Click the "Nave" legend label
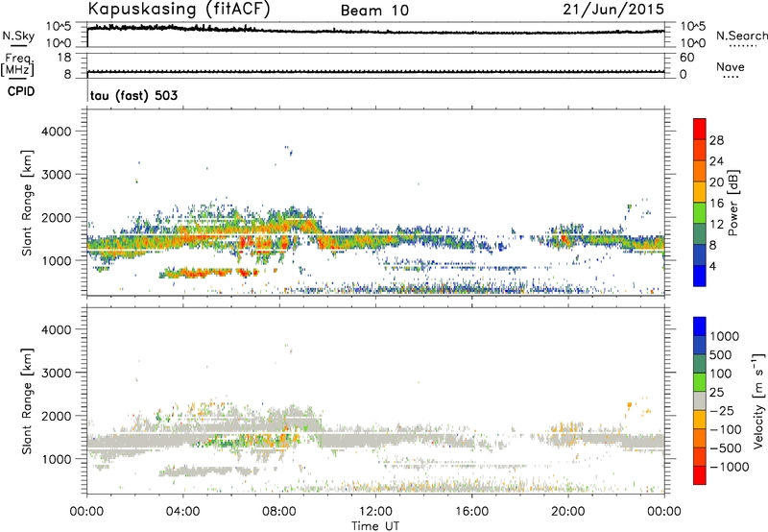The width and height of the screenshot is (768, 532). click(731, 67)
